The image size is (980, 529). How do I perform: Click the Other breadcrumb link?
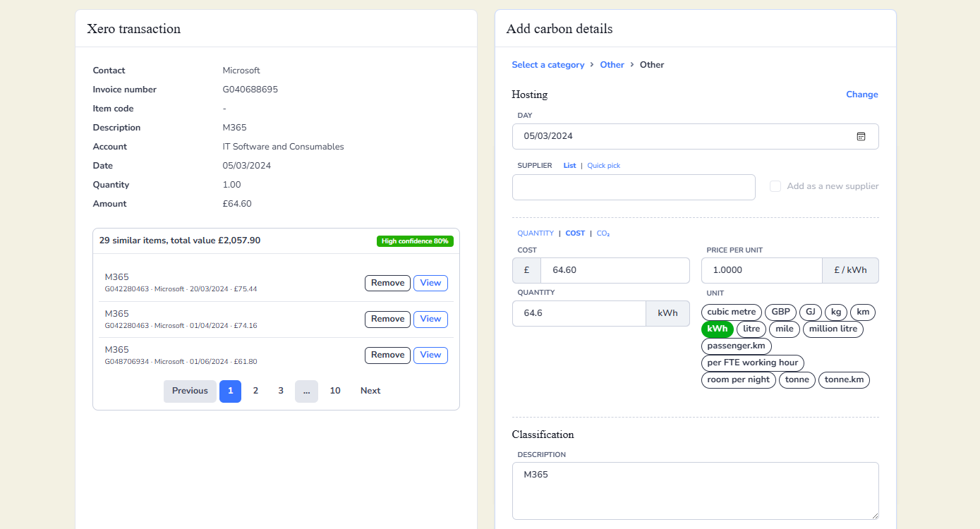click(612, 65)
